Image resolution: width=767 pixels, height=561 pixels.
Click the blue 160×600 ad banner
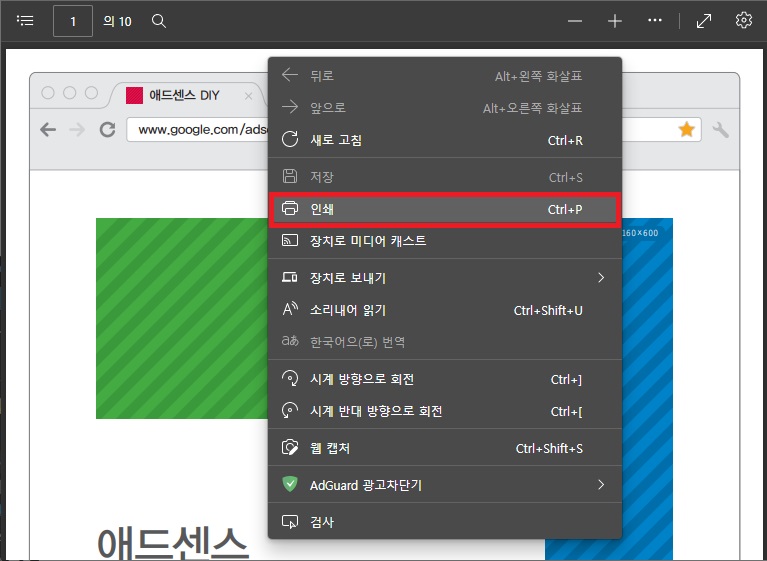click(647, 389)
